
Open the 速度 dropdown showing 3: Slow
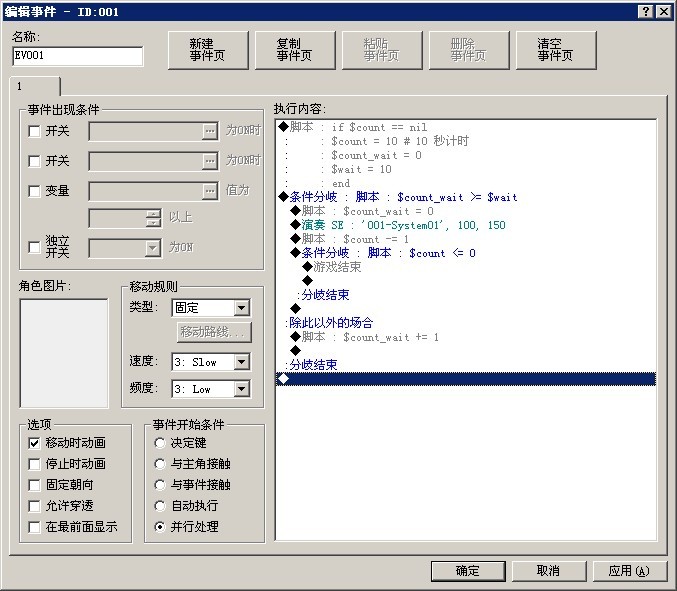tap(211, 362)
